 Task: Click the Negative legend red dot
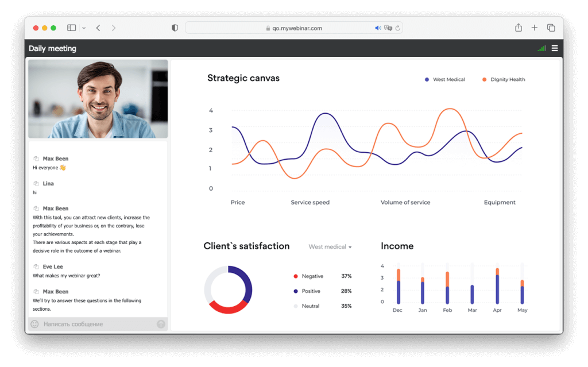click(x=296, y=276)
